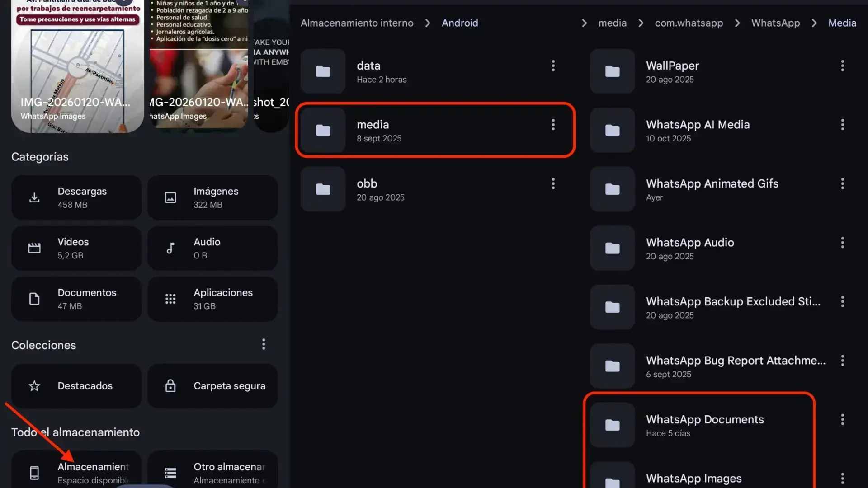Open the Vídeos category

tap(76, 249)
